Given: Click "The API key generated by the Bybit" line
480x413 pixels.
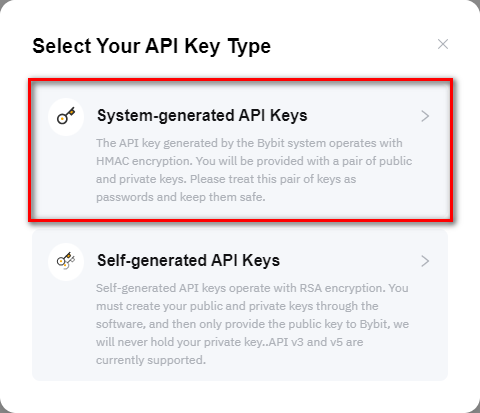Looking at the screenshot, I should (249, 143).
